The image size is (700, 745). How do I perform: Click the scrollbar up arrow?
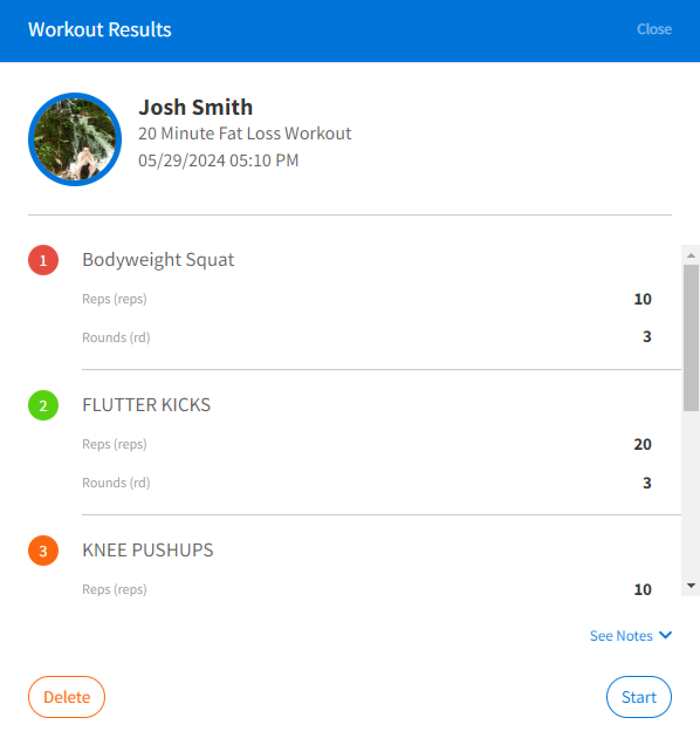coord(691,255)
